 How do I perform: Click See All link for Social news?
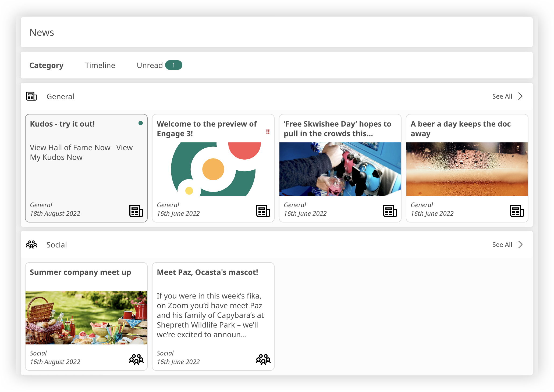pyautogui.click(x=502, y=244)
